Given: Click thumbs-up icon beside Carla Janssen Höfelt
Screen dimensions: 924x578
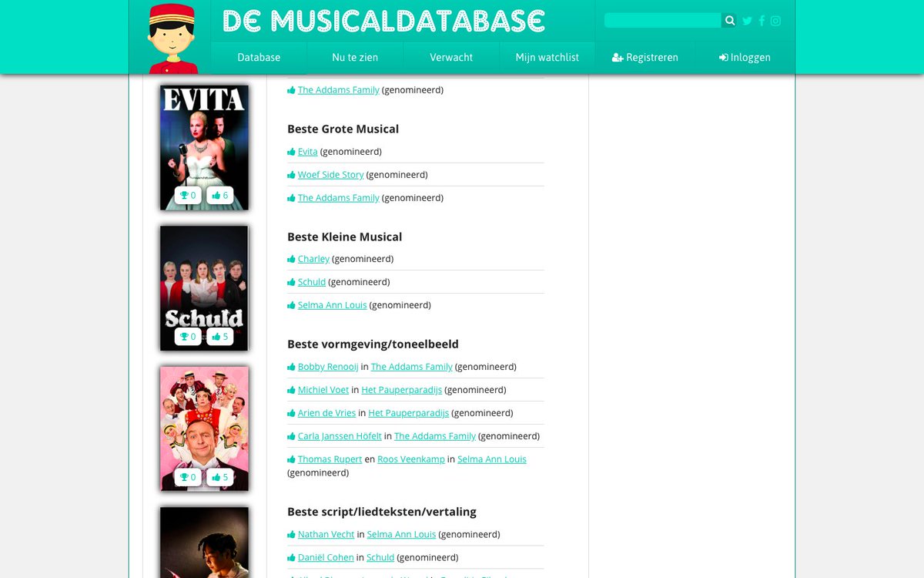Looking at the screenshot, I should [x=292, y=436].
